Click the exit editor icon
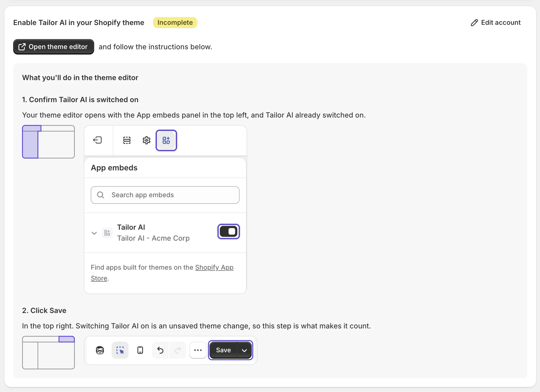The width and height of the screenshot is (540, 392). point(97,140)
